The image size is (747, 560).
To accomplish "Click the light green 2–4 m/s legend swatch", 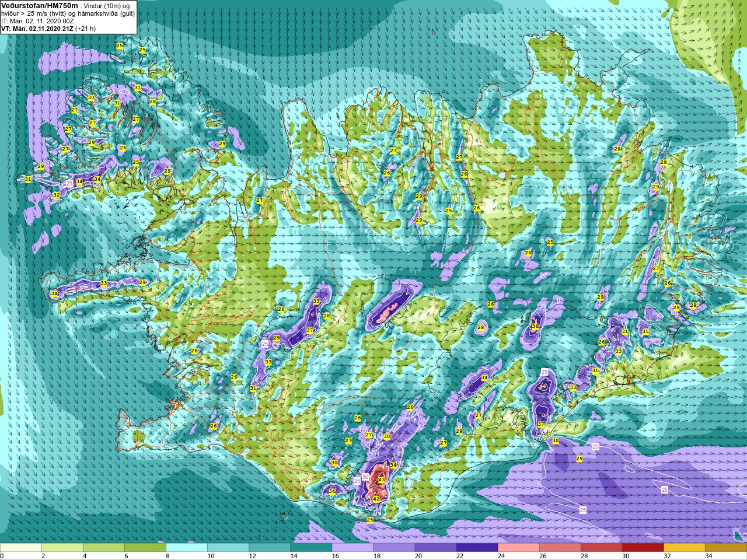I will point(62,548).
